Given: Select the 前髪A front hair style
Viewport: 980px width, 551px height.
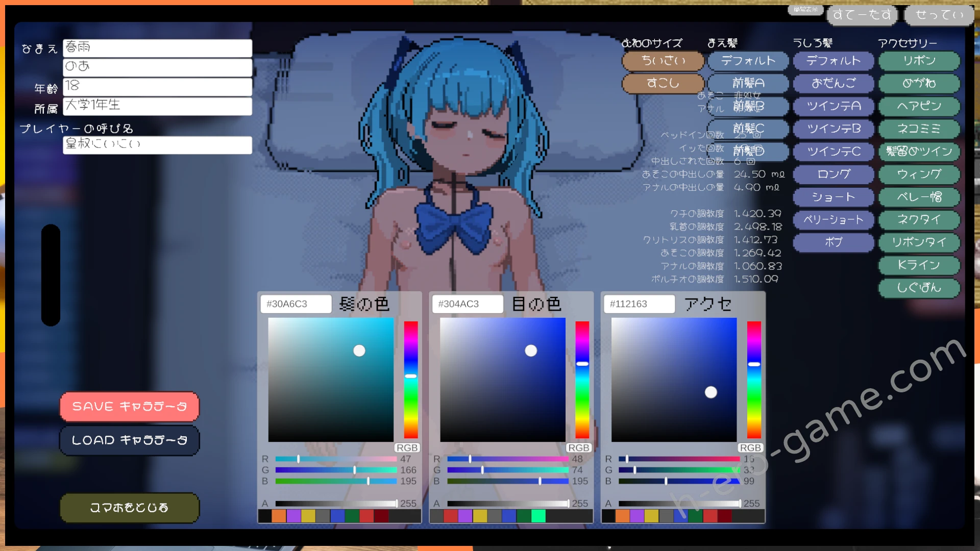Looking at the screenshot, I should (748, 83).
